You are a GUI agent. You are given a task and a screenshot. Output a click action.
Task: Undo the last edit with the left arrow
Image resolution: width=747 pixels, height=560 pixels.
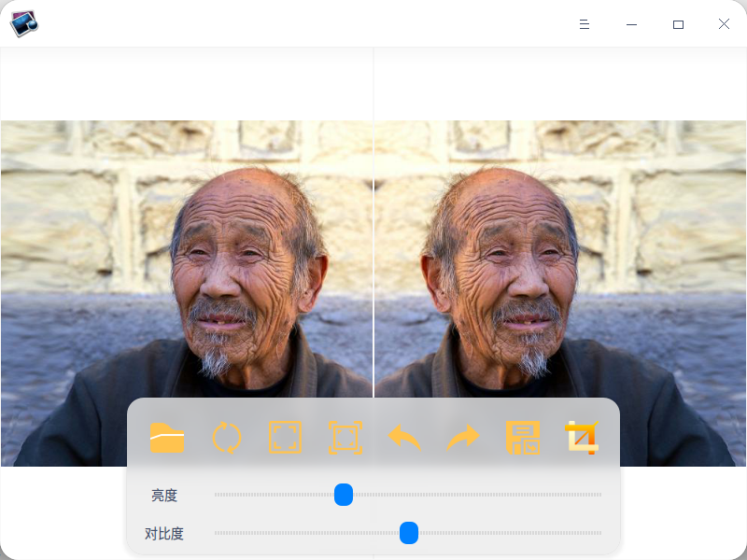pos(404,438)
